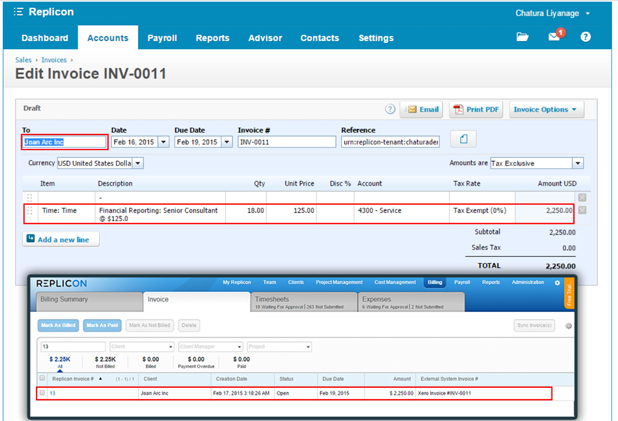The height and width of the screenshot is (421, 618).
Task: Click the Free Trial orange side tab
Action: pyautogui.click(x=569, y=294)
